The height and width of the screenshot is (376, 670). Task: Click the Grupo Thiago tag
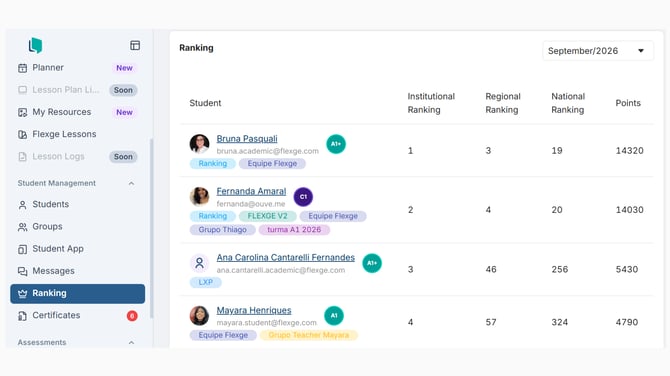tap(222, 230)
